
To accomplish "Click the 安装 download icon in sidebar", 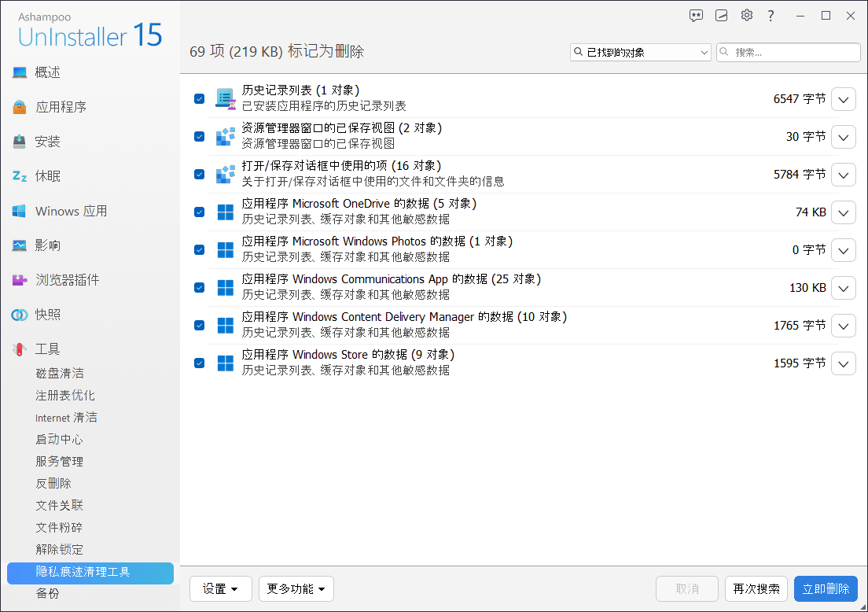I will pos(20,142).
